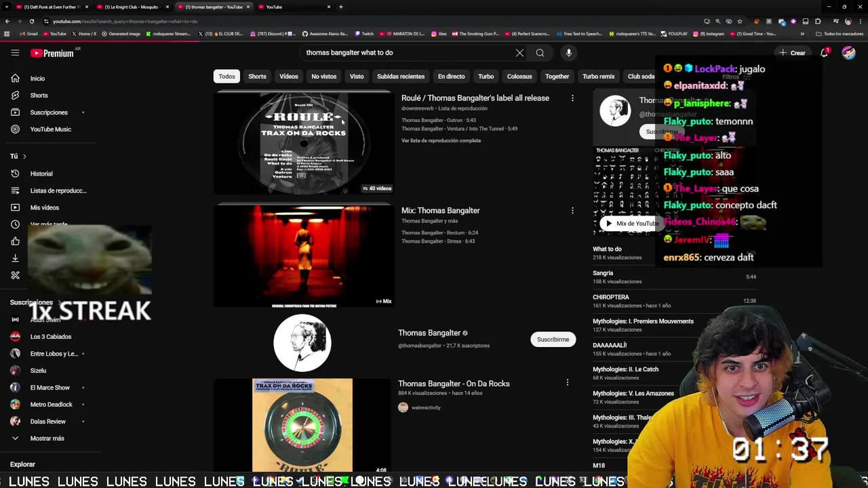Click Ver lista de reproducción completa
This screenshot has width=868, height=488.
click(441, 141)
